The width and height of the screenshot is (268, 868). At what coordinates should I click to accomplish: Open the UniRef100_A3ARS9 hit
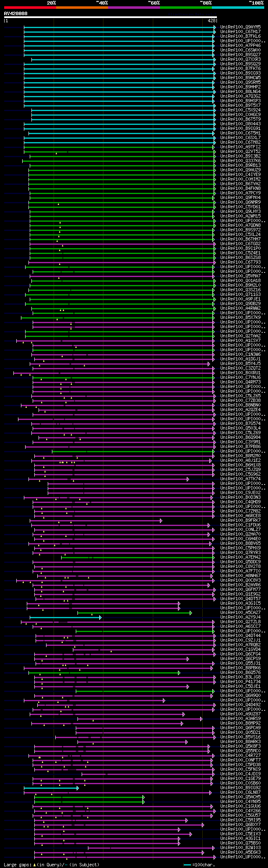(x=240, y=718)
